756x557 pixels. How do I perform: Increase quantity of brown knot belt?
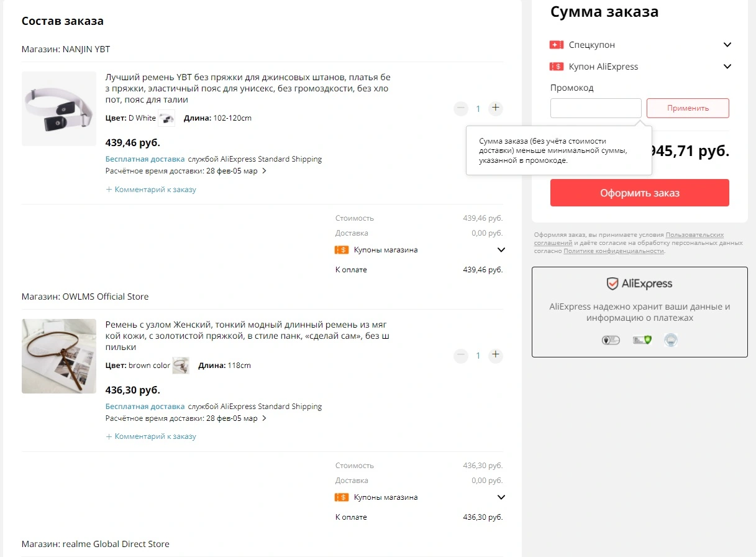pos(495,356)
